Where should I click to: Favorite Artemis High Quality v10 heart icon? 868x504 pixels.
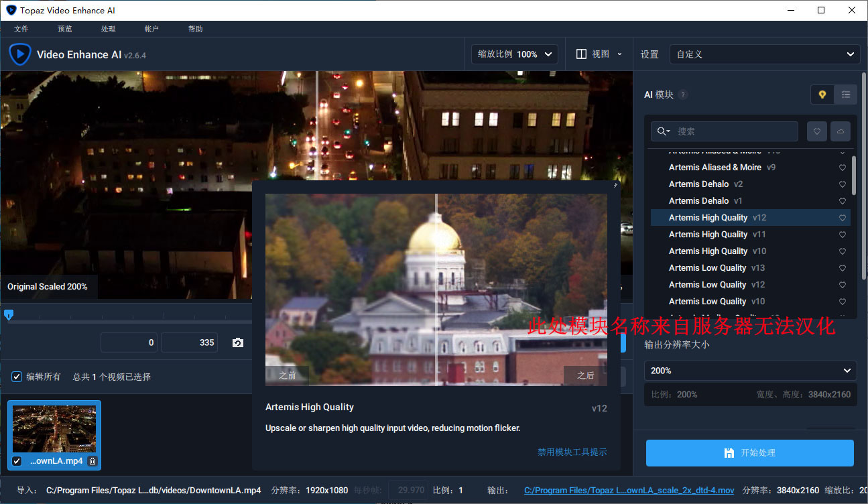(x=843, y=251)
